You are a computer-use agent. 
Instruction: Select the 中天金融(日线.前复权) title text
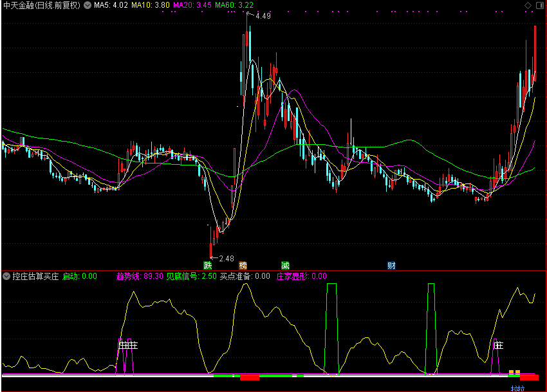pos(42,5)
